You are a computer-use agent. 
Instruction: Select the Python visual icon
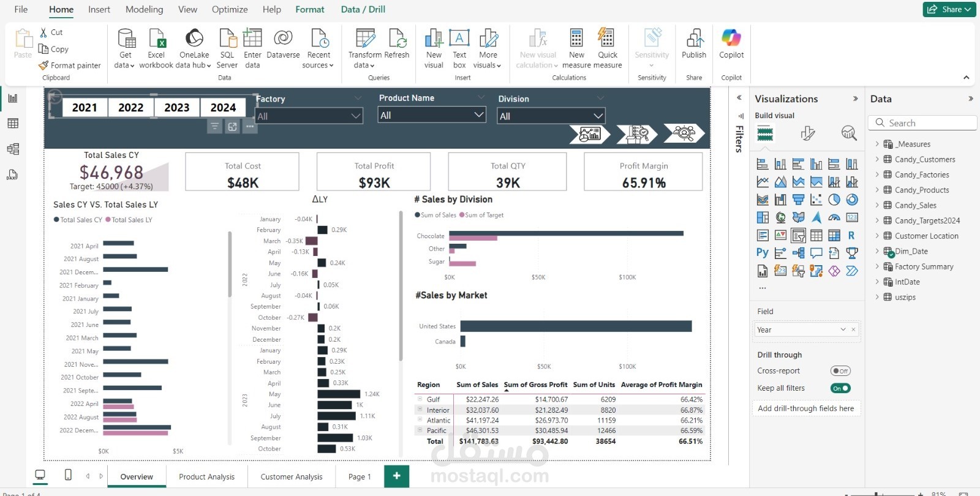click(x=762, y=252)
